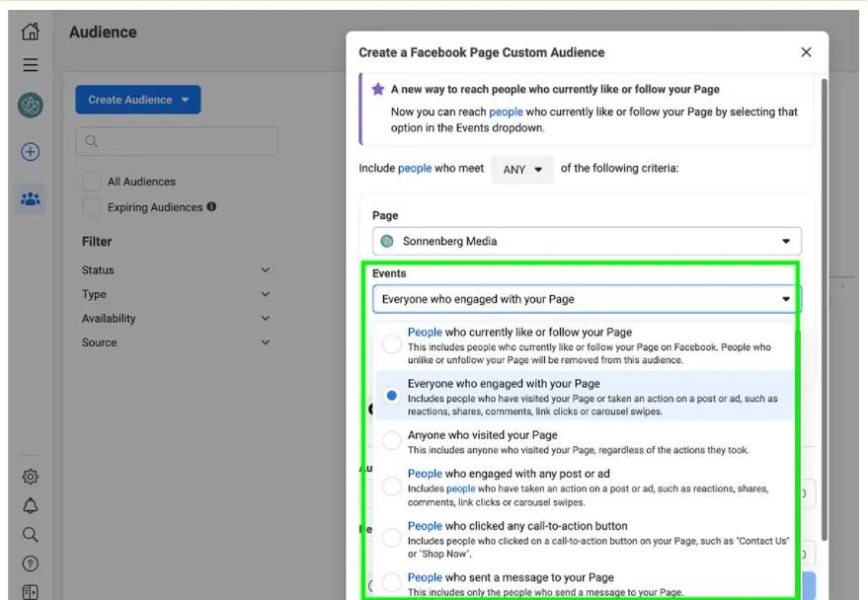Open the help question mark icon
This screenshot has height=600, width=868.
click(31, 563)
